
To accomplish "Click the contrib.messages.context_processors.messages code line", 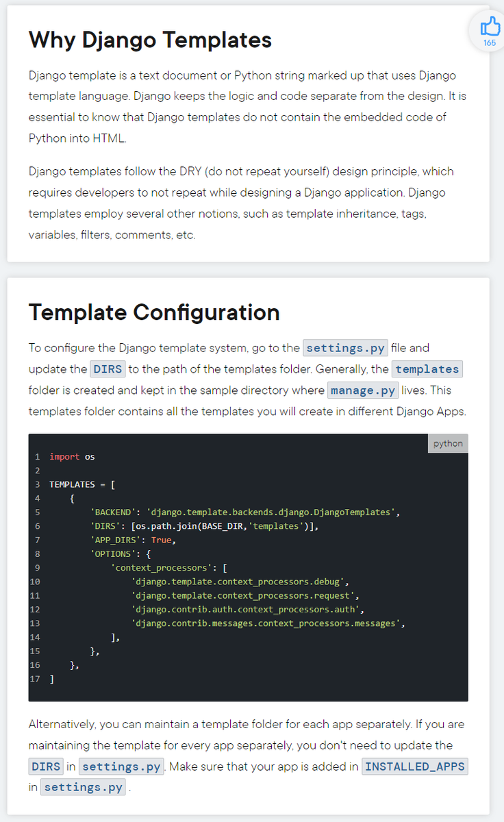I will [268, 623].
